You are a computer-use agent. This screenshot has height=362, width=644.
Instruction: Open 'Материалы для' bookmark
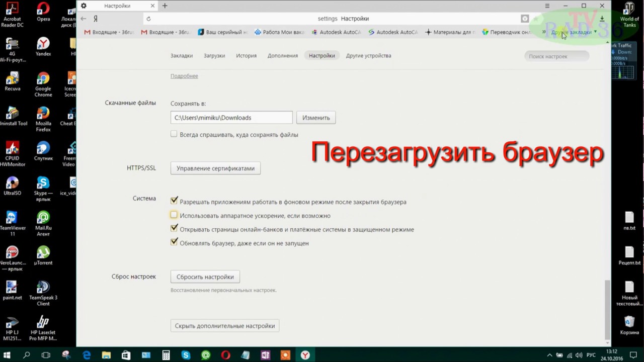point(450,32)
